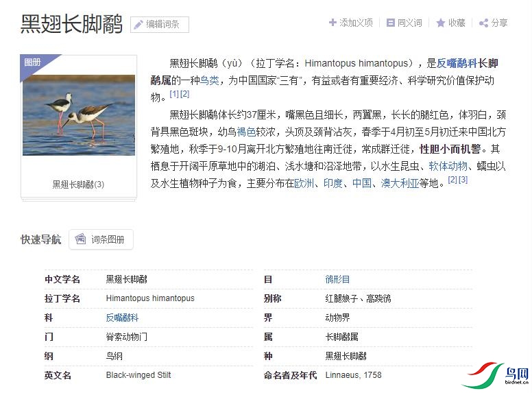Follow the 反嘴鹬科 link in the 科 row

(122, 318)
